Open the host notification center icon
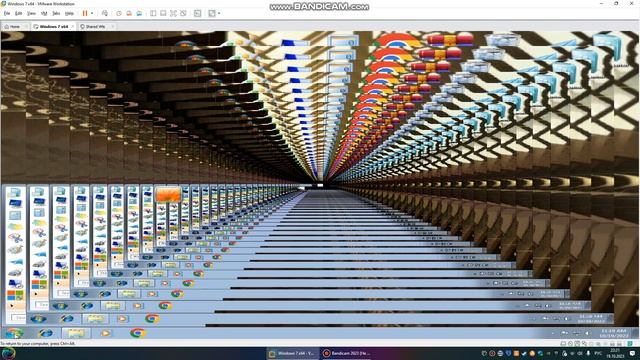Viewport: 640px width, 360px height. (x=633, y=353)
